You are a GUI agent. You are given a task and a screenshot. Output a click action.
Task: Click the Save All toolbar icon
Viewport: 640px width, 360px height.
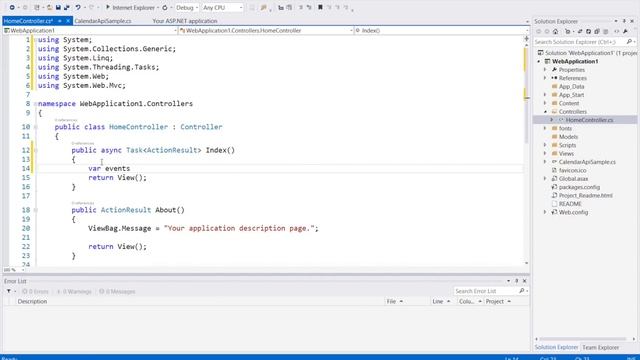(67, 7)
